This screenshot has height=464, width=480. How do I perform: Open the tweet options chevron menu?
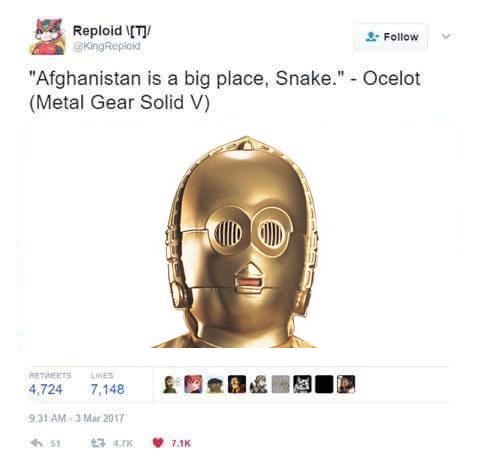(446, 36)
